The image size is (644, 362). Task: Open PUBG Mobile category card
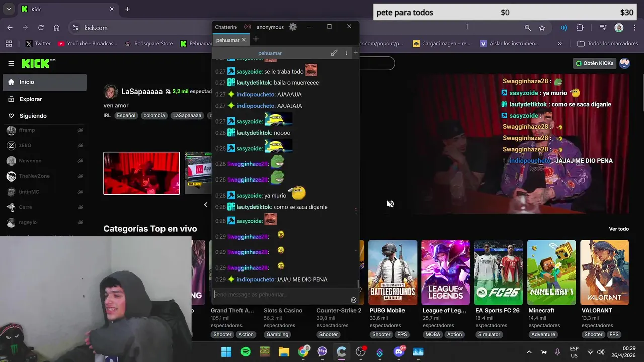[392, 273]
